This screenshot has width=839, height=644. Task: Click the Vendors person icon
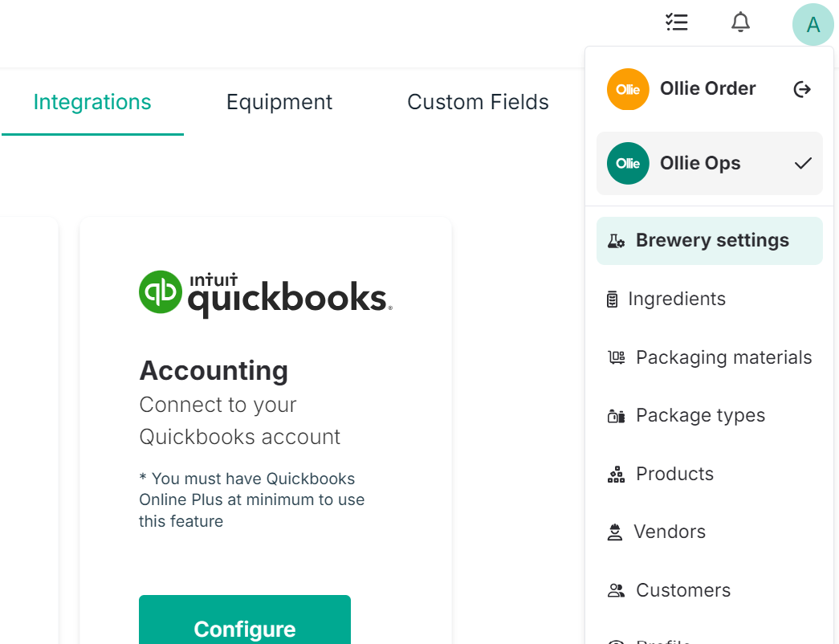(x=615, y=532)
